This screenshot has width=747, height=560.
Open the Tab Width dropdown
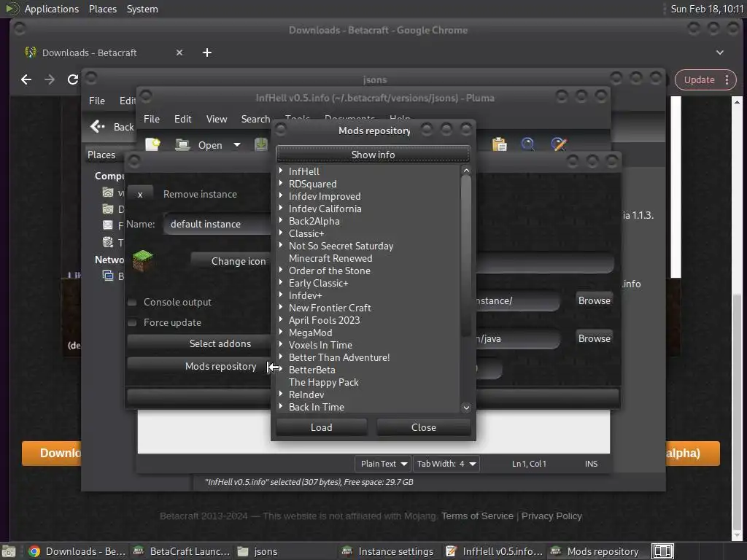click(x=446, y=464)
